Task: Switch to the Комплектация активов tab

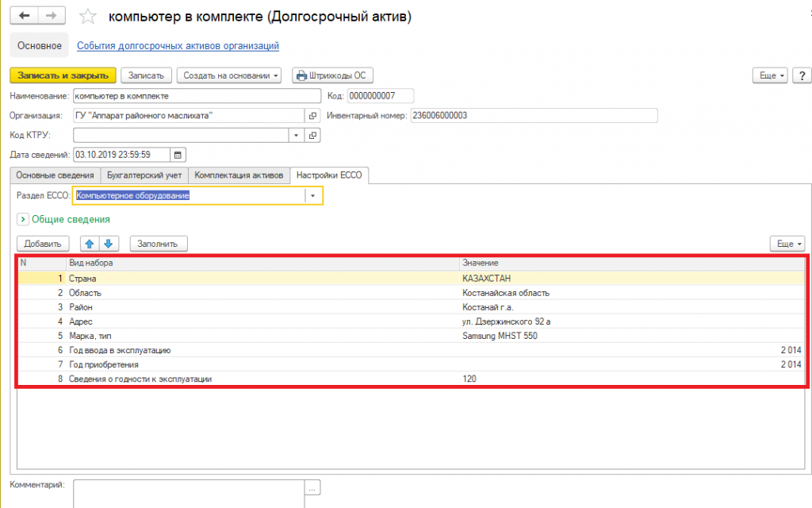Action: [x=239, y=175]
